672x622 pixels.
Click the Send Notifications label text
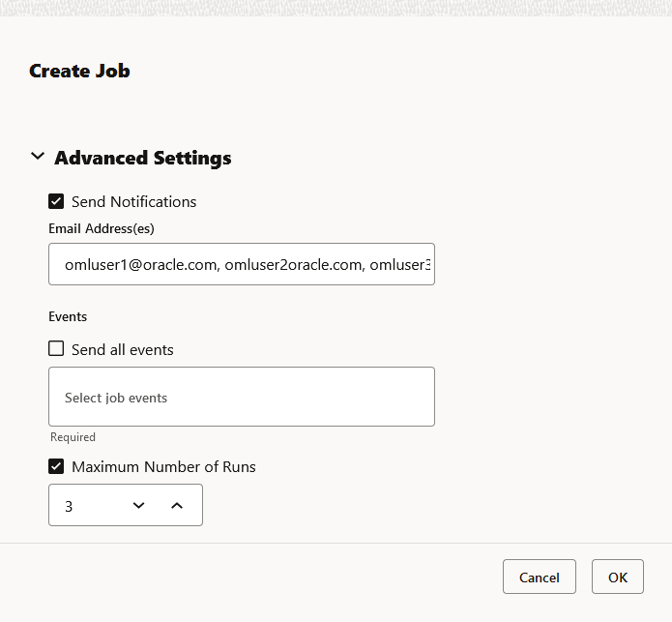point(133,202)
